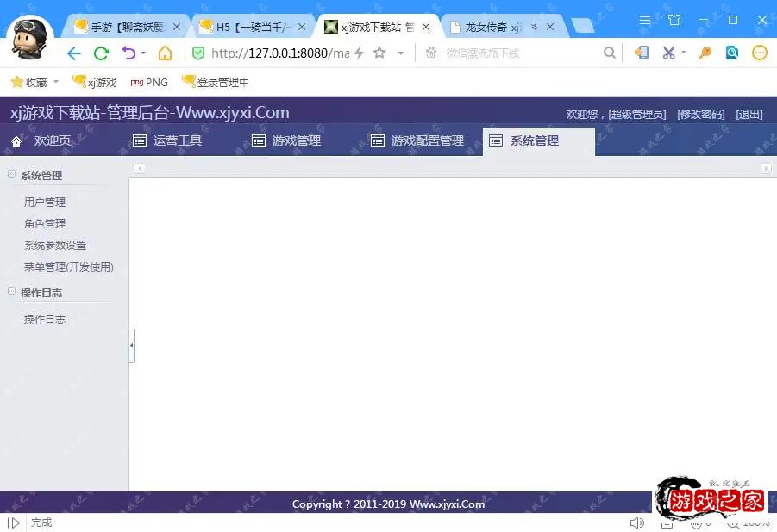This screenshot has width=777, height=532.
Task: Open the screenshot scissors tool
Action: 668,53
